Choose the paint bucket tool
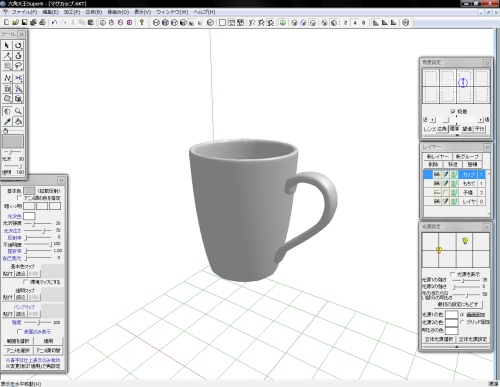The image size is (500, 387). point(18,121)
